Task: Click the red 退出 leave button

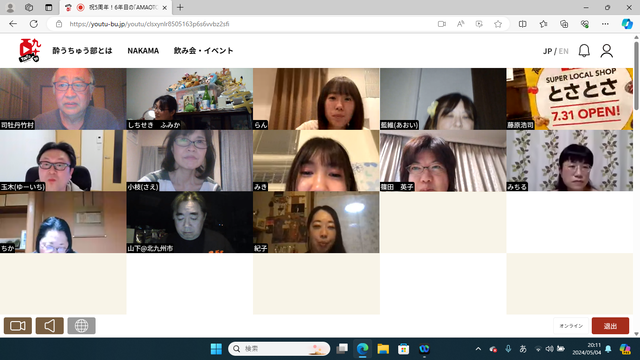Action: (x=610, y=326)
